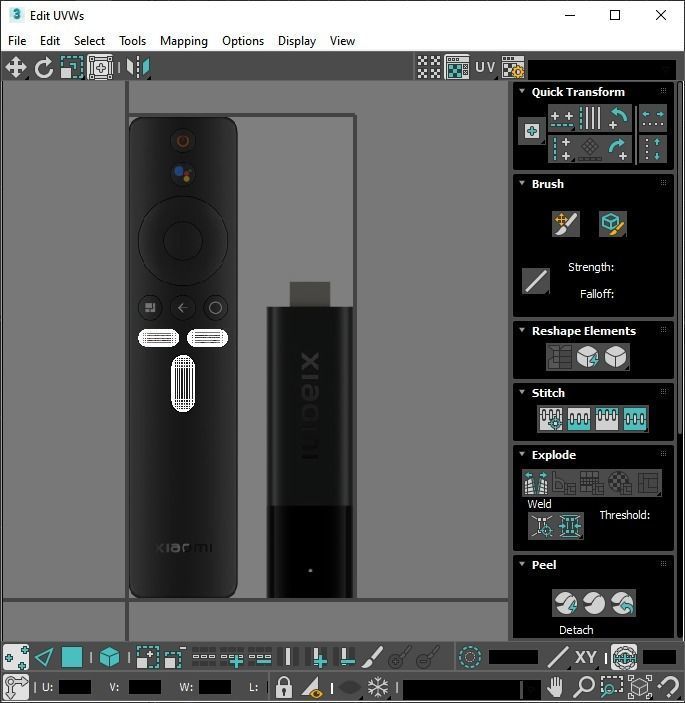Select the Move Selected Subobjects tool
Viewport: 685px width, 703px height.
16,68
